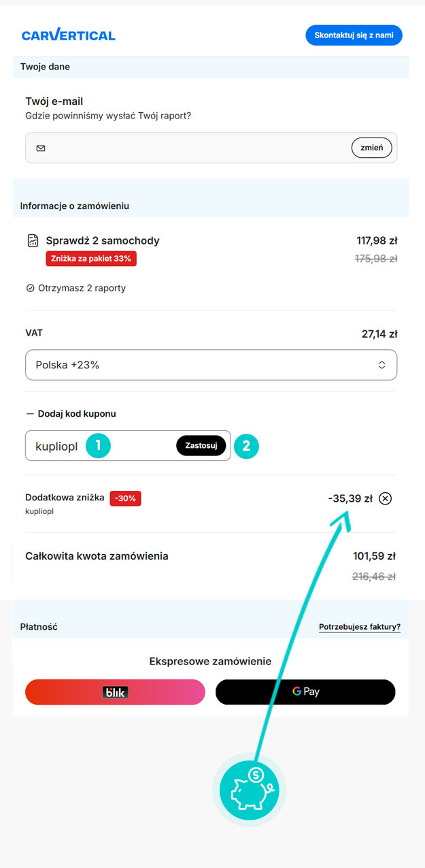The height and width of the screenshot is (868, 425).
Task: Click the envelope icon in email field
Action: click(41, 148)
